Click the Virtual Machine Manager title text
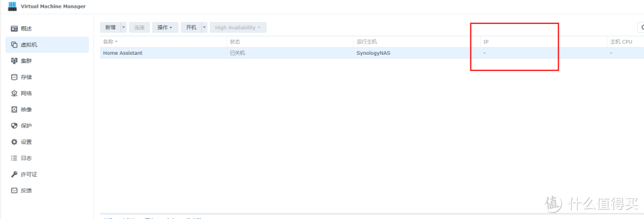Screen dimensions: 644x219 (x=54, y=6)
